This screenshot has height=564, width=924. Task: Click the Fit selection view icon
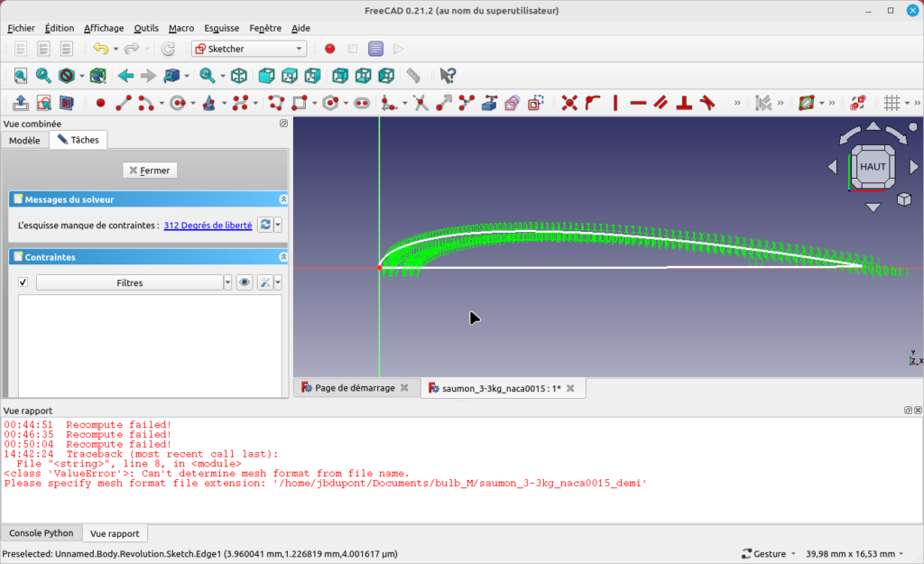pos(43,76)
